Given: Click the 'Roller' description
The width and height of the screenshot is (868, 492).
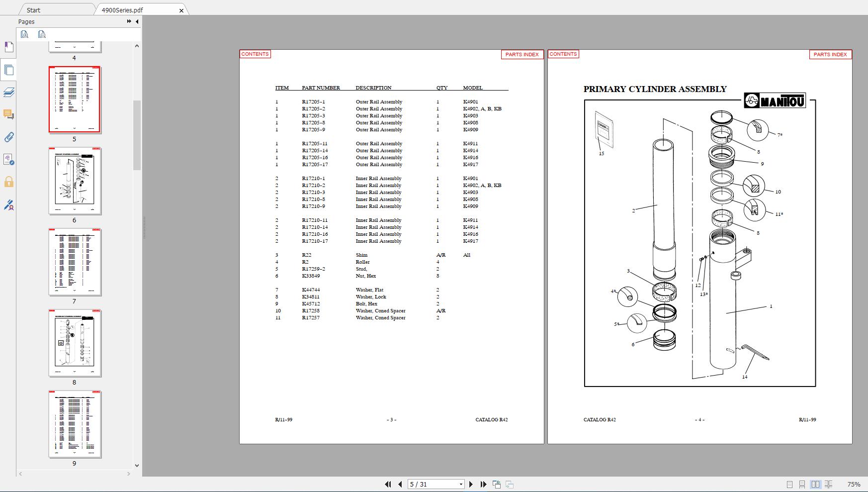Looking at the screenshot, I should coord(362,262).
